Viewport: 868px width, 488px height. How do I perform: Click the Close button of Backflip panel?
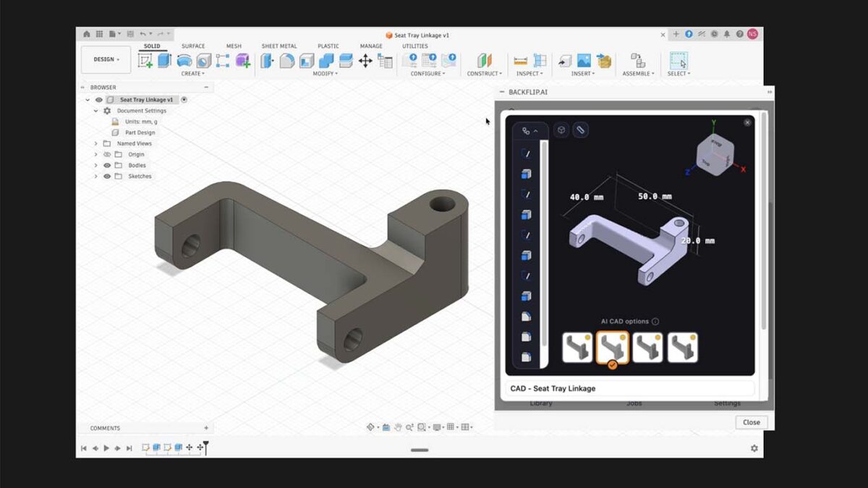[x=752, y=422]
